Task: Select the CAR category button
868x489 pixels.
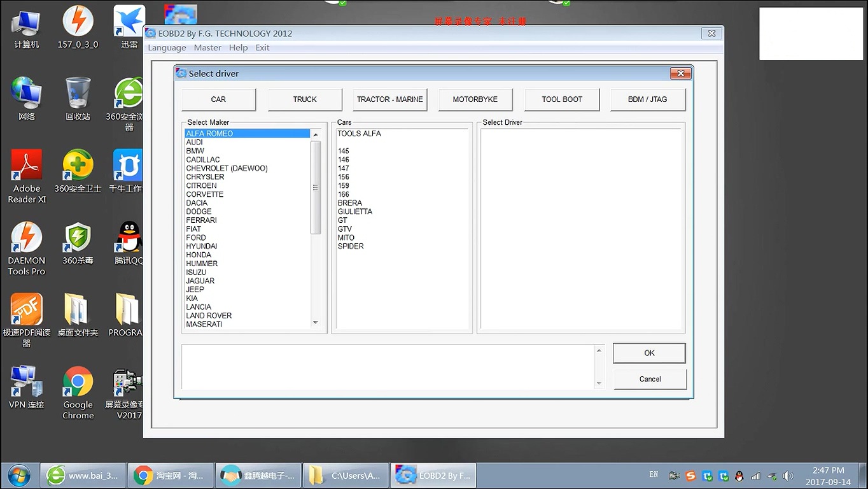Action: [218, 99]
